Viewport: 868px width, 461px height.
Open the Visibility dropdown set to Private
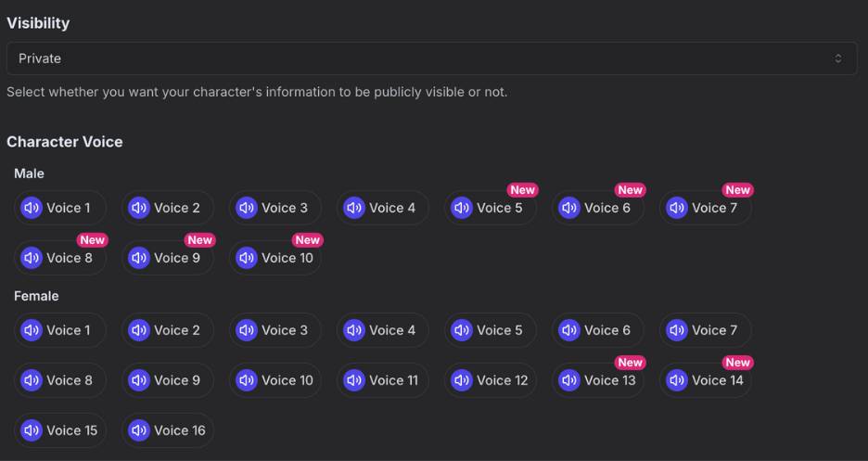click(x=431, y=58)
